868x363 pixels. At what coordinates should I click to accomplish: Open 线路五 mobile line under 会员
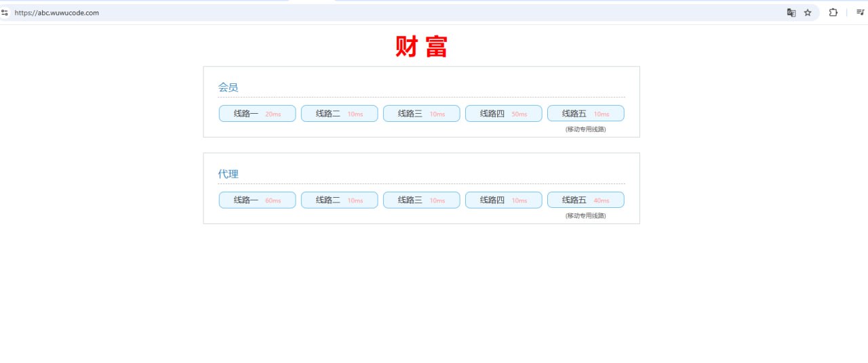pyautogui.click(x=585, y=114)
